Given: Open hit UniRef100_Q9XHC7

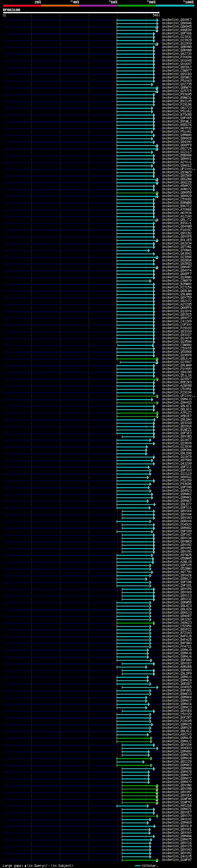Looking at the screenshot, I should [177, 20].
